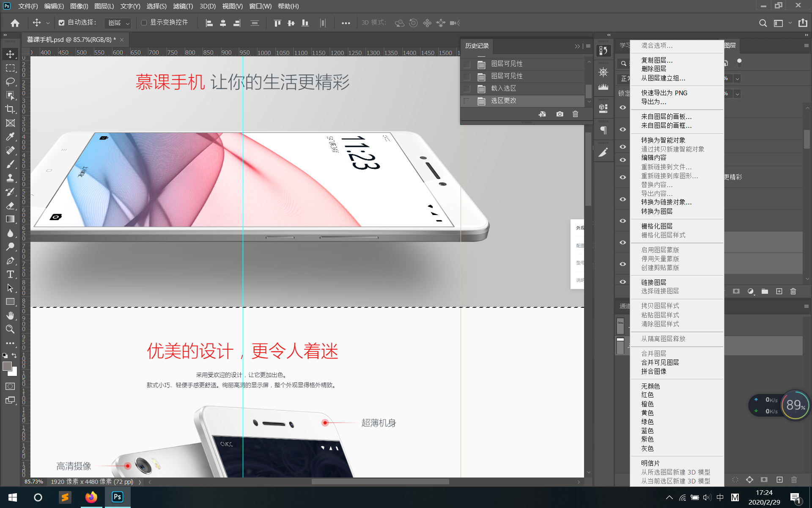Align top edges in options bar
Viewport: 812px width, 508px height.
pos(277,23)
